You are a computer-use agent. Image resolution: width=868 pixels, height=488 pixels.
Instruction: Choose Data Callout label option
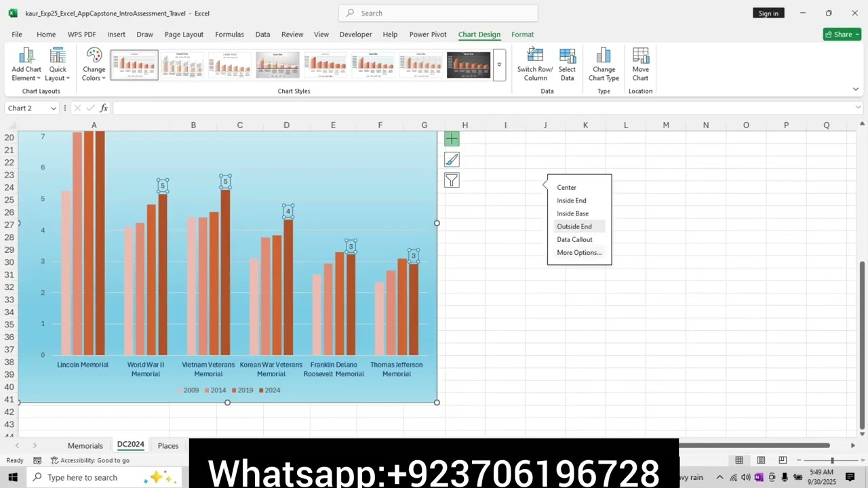pos(574,239)
